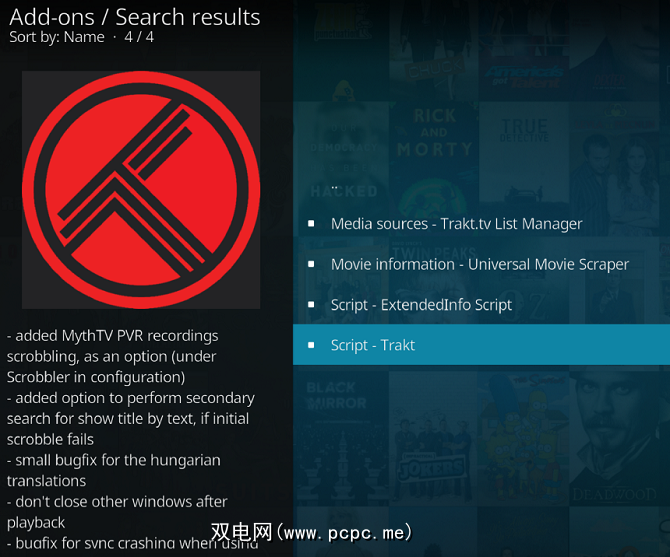This screenshot has width=670, height=557.
Task: Click the bullet beside Trakt.tv List Manager
Action: tap(311, 223)
